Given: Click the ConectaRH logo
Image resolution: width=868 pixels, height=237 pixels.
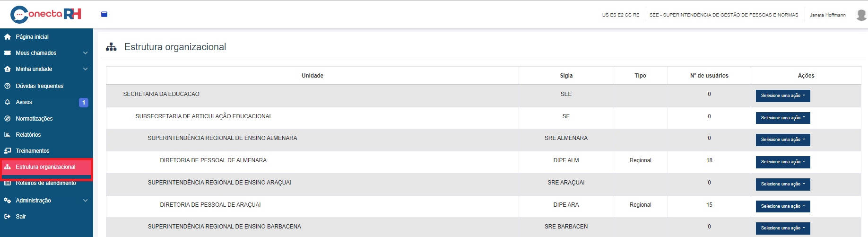Looking at the screenshot, I should pyautogui.click(x=46, y=14).
